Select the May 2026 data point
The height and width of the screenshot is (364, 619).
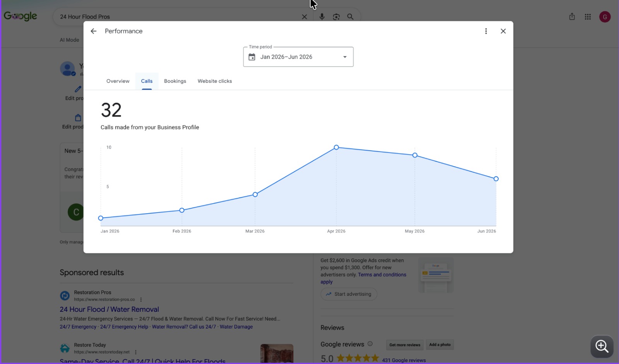[x=415, y=155]
